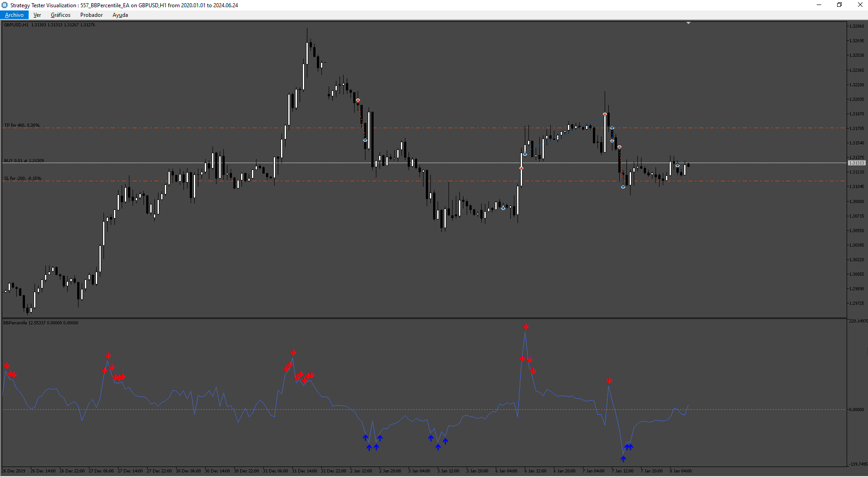
Task: Click the chart shift triangle marker at chart top
Action: 688,23
